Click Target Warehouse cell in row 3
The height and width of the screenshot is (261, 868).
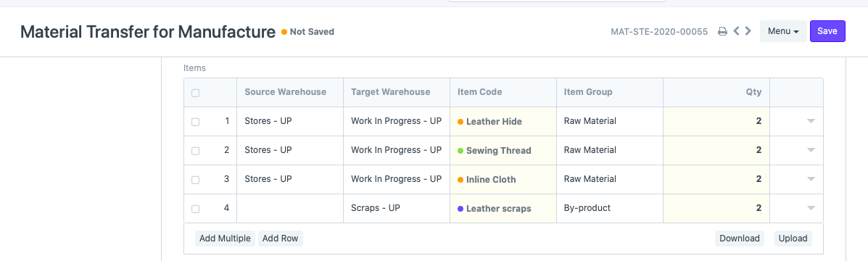pos(397,179)
